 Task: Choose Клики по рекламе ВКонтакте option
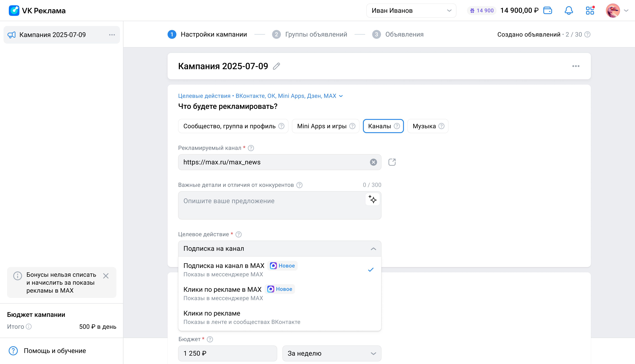click(x=280, y=317)
